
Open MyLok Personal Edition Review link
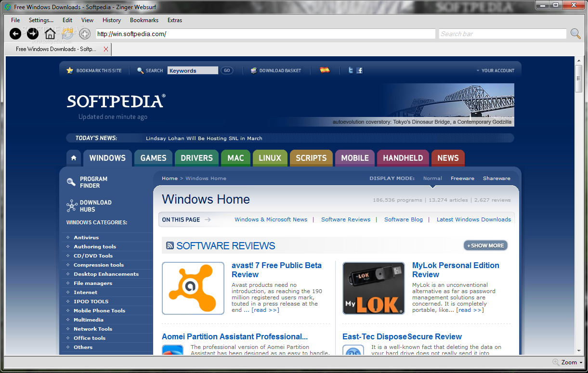(456, 270)
